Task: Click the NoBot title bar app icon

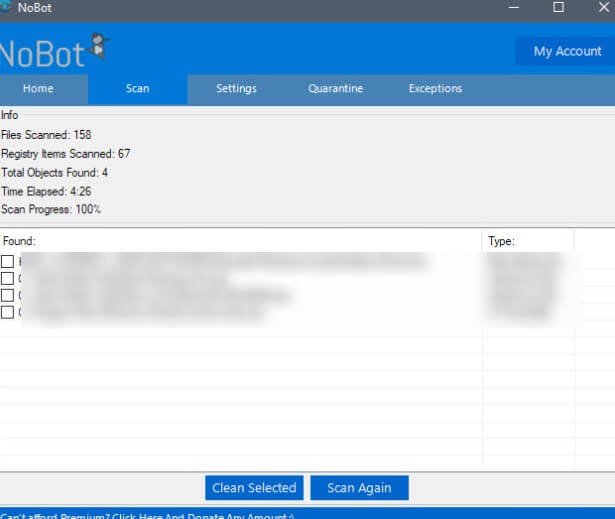Action: tap(5, 7)
